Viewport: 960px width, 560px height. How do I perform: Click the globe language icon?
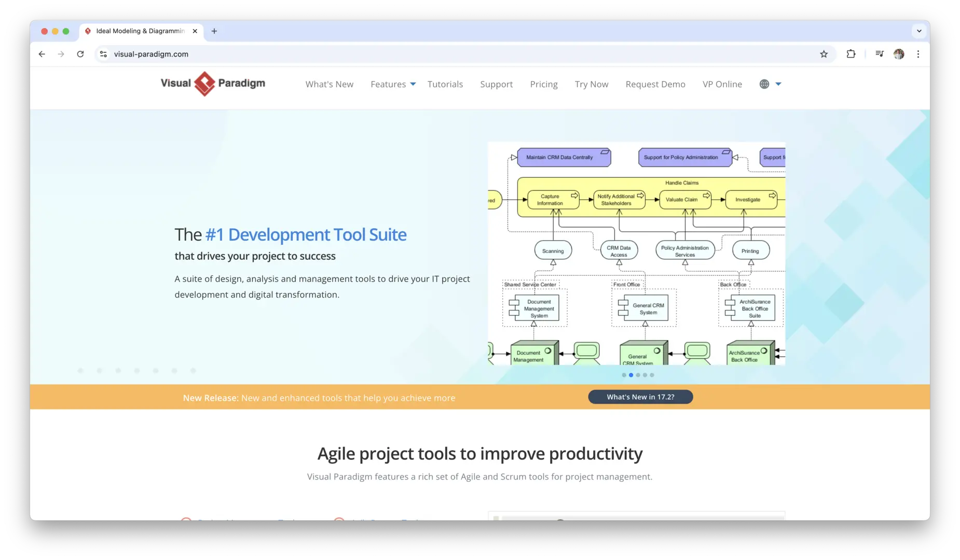tap(764, 84)
